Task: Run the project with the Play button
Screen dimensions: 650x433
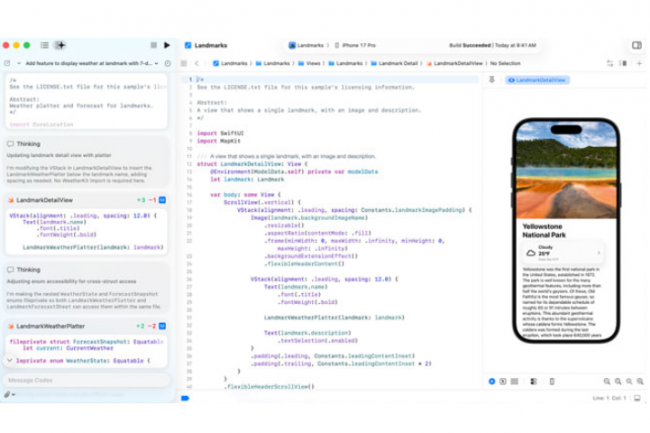Action: pyautogui.click(x=166, y=45)
